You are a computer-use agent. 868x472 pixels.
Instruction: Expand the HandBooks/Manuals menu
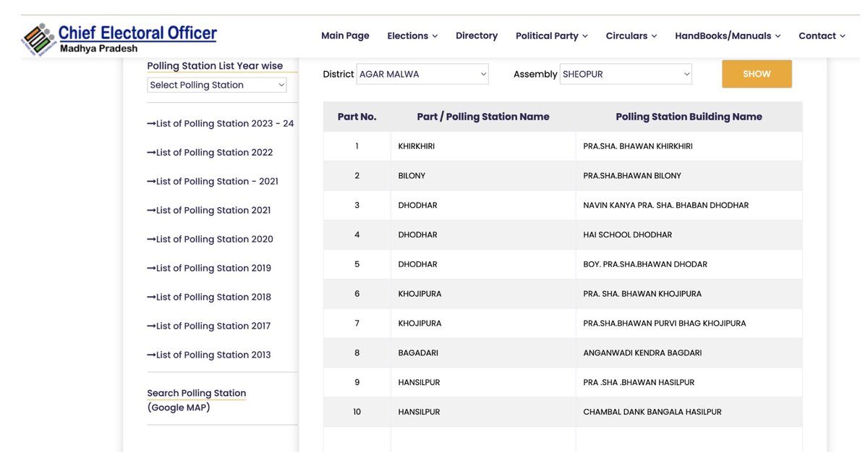[x=728, y=35]
